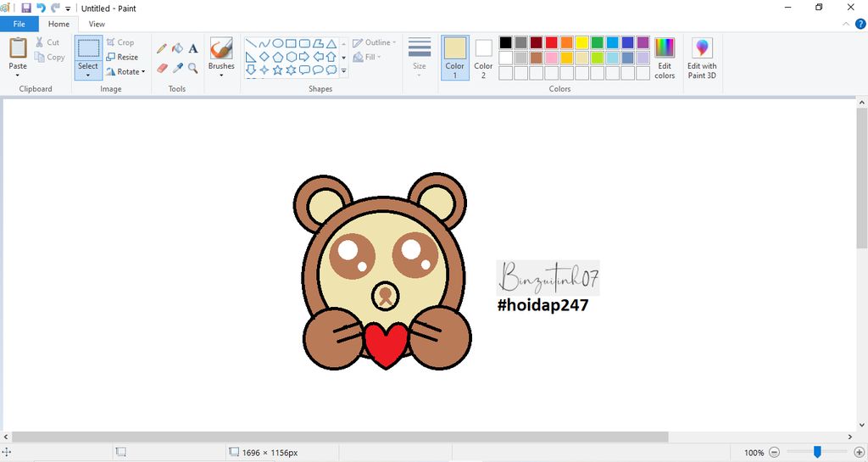Choose the Curve shape
Viewport: 868px width, 462px height.
[264, 43]
